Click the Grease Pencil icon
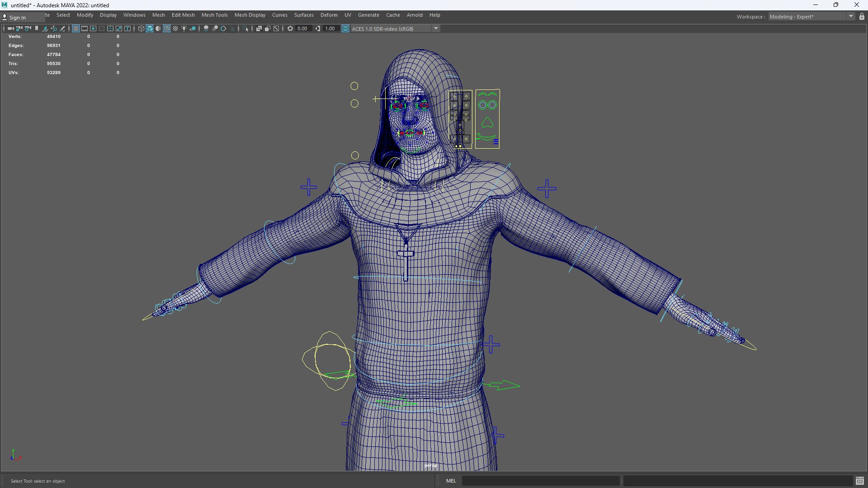This screenshot has width=868, height=488. coord(62,28)
